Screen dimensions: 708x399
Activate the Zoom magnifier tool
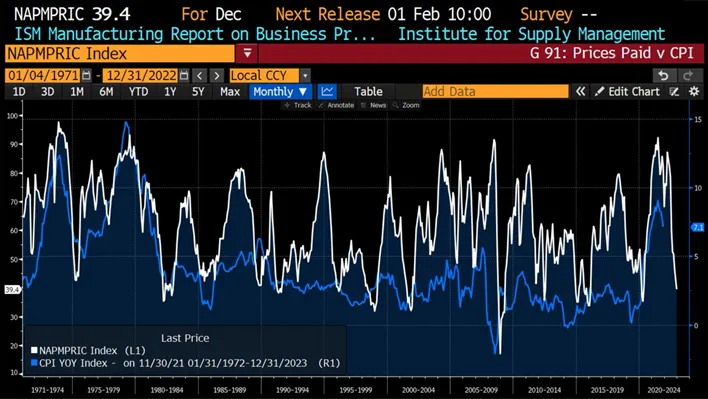406,105
